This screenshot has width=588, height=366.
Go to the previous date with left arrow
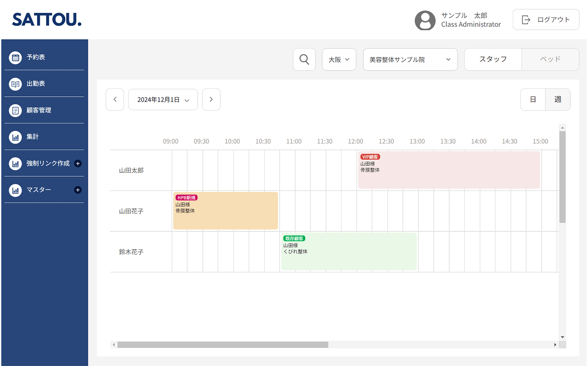(x=115, y=100)
